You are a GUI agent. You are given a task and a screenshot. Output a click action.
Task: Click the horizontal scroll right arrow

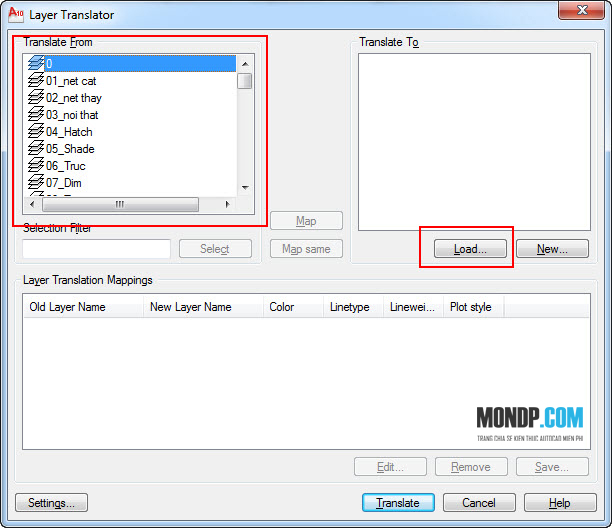pos(228,204)
